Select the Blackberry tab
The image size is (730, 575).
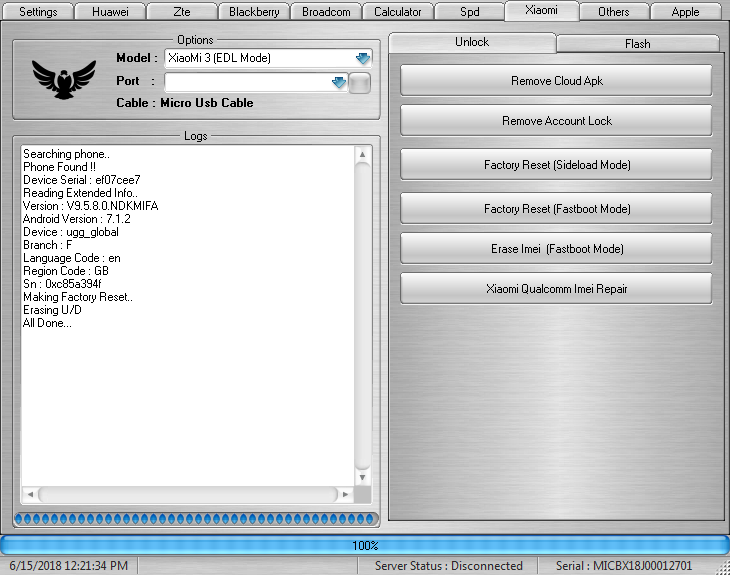coord(254,12)
